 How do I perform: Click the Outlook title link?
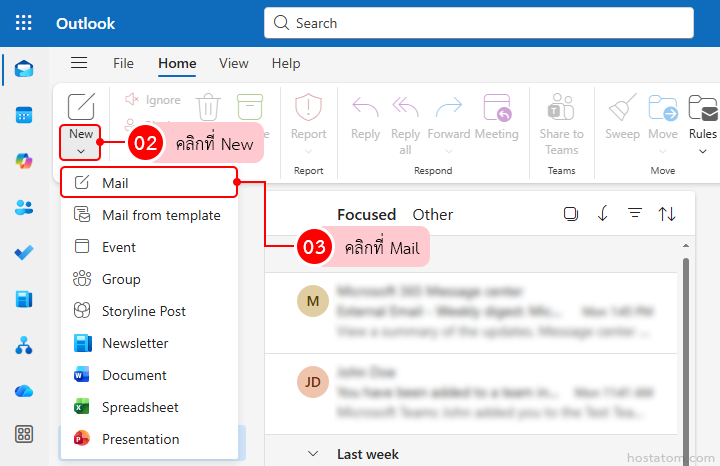[x=85, y=23]
